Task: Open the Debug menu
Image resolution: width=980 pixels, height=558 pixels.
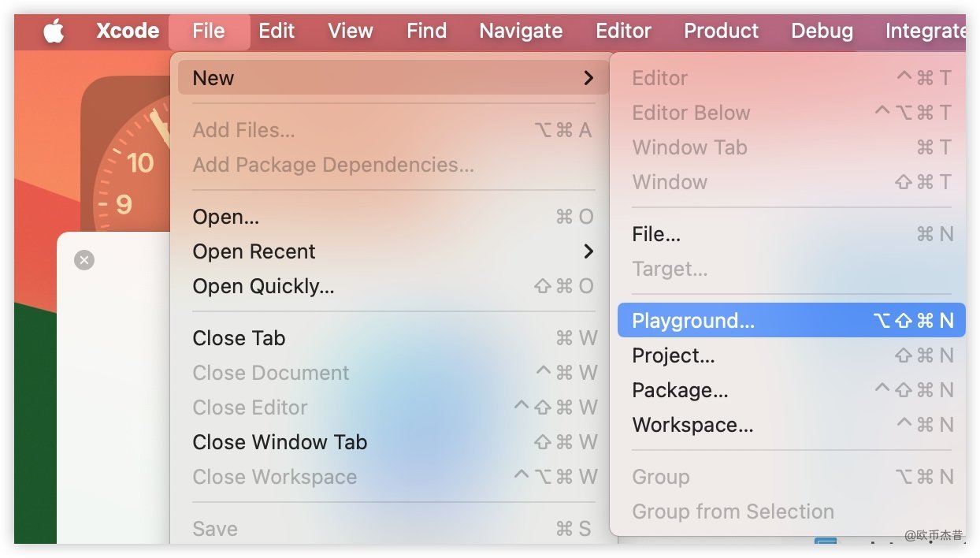Action: coord(822,31)
